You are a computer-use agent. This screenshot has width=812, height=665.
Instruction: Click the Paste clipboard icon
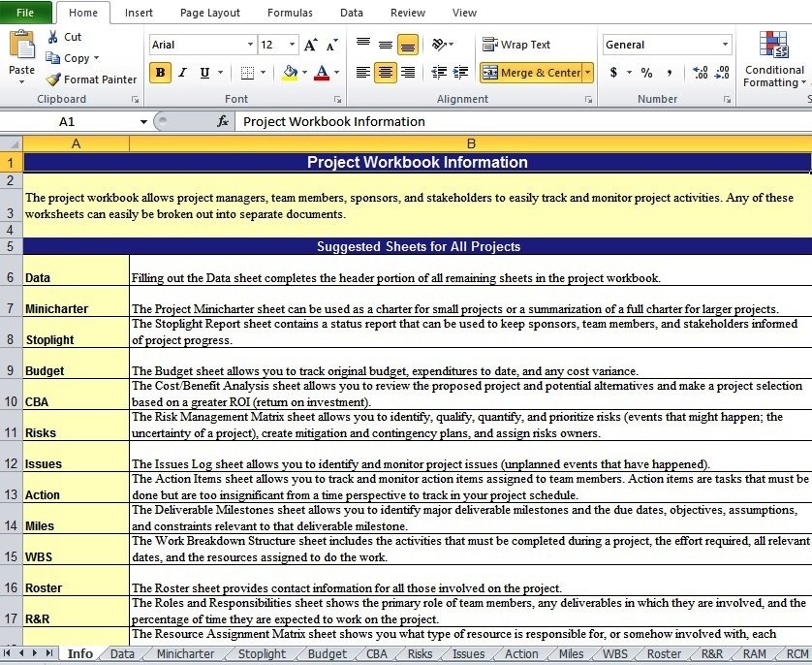(21, 46)
